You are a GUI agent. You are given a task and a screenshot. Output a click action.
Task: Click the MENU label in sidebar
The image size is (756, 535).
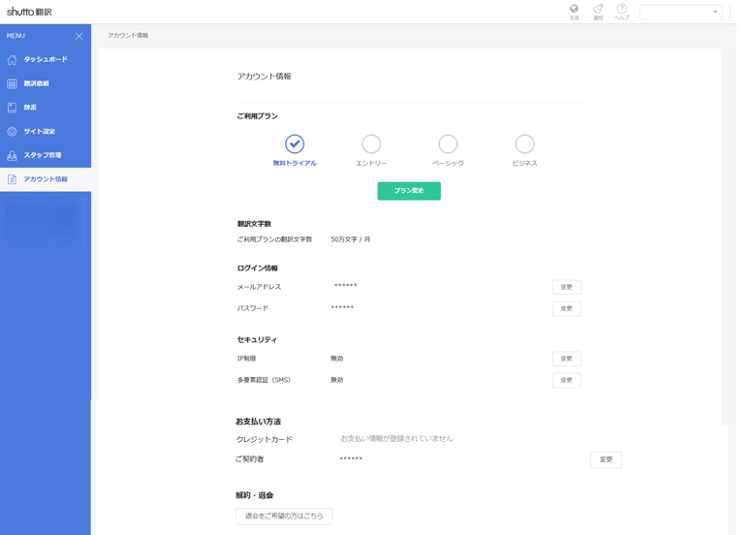tap(16, 36)
